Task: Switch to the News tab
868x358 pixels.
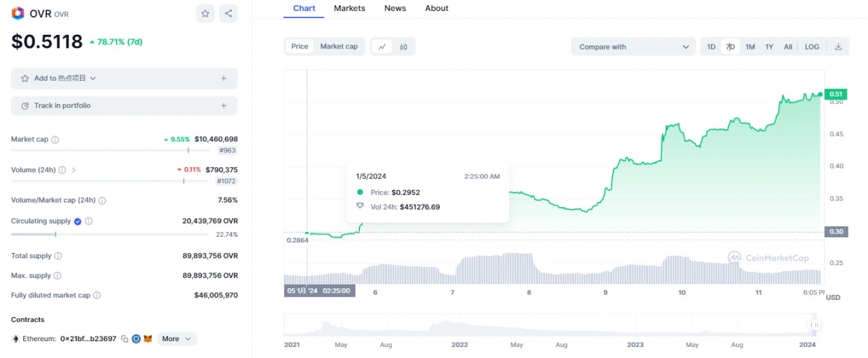Action: [395, 8]
